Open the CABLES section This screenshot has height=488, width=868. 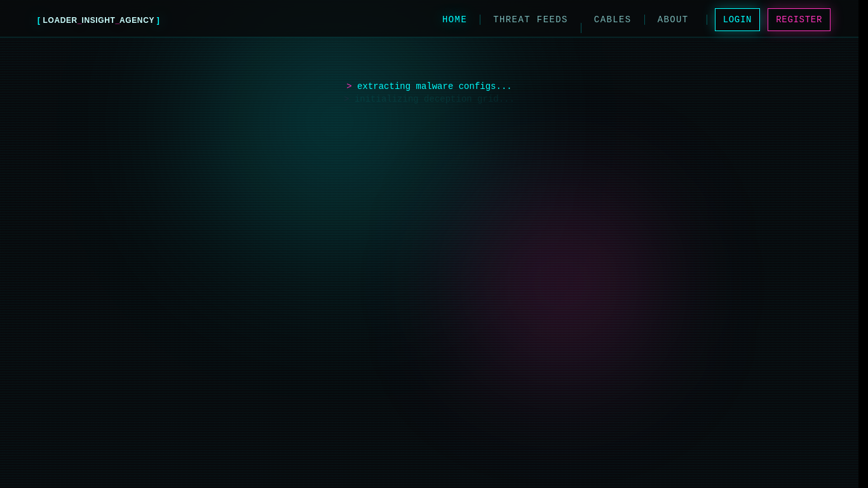click(x=613, y=20)
